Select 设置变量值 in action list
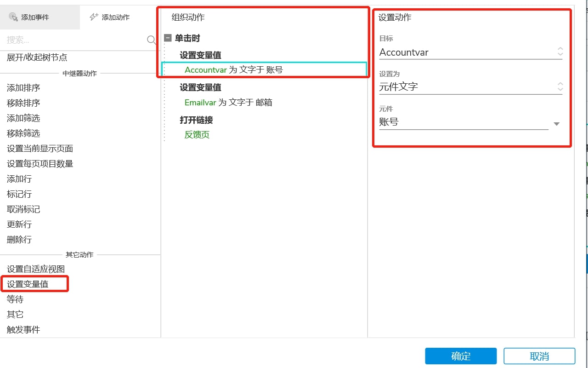The image size is (588, 368). coord(28,284)
